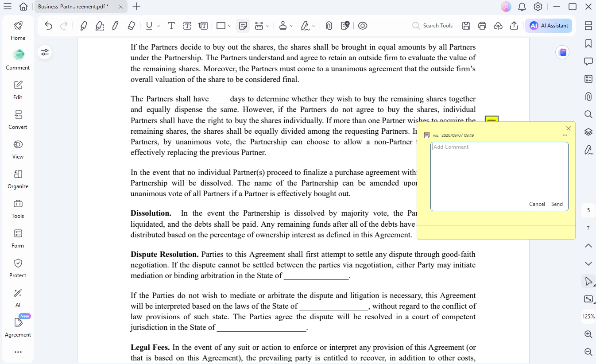Open the Home section in sidebar
This screenshot has width=596, height=364.
[18, 30]
